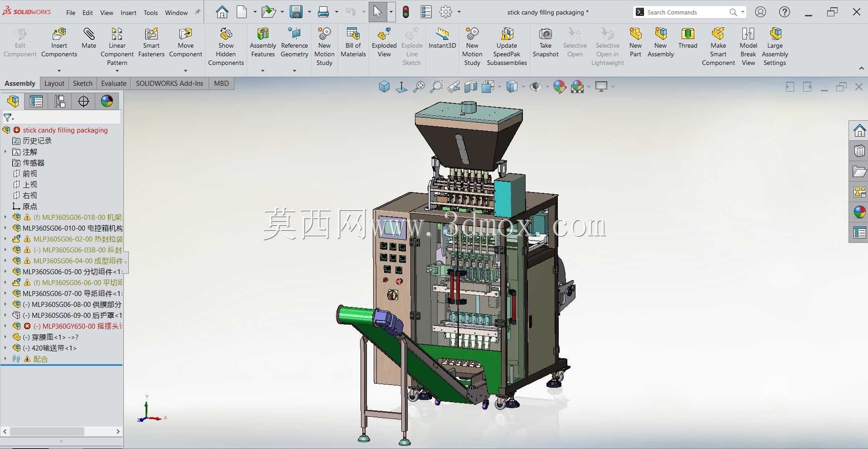Open the PropertyManager tab
868x449 pixels.
pyautogui.click(x=36, y=101)
